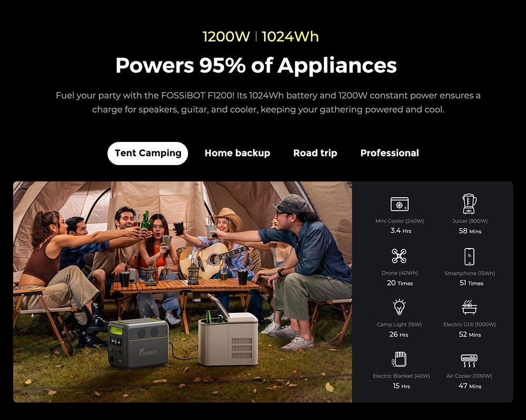Open the Road trip tab
Screen dimensions: 526x420
(x=315, y=153)
